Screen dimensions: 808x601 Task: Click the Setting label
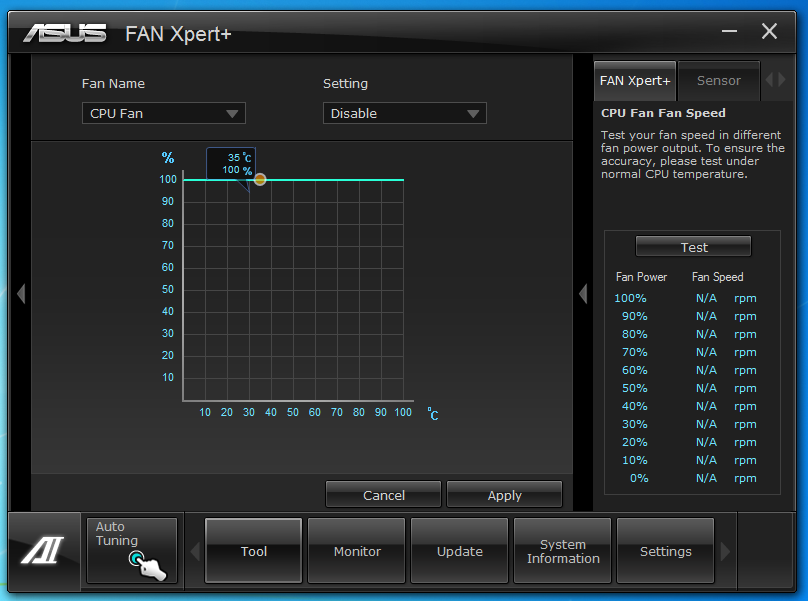345,84
